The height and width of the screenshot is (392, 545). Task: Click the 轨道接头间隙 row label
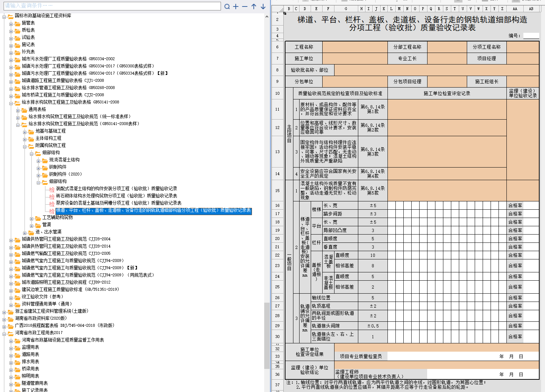[x=334, y=326]
